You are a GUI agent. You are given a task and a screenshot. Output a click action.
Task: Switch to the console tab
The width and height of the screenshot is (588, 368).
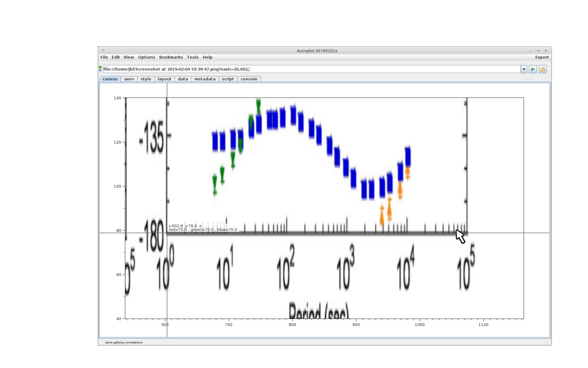pyautogui.click(x=249, y=79)
